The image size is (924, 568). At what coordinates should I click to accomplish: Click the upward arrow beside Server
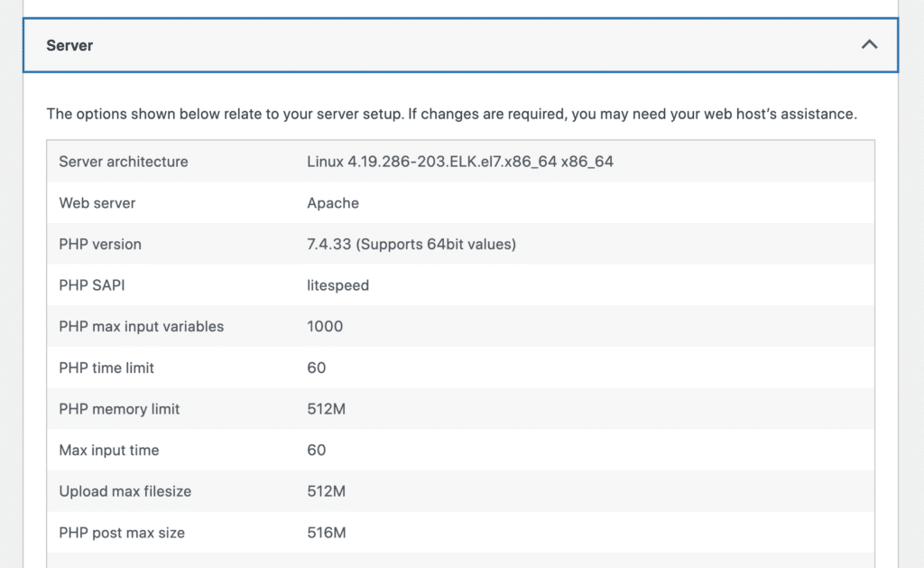(869, 43)
